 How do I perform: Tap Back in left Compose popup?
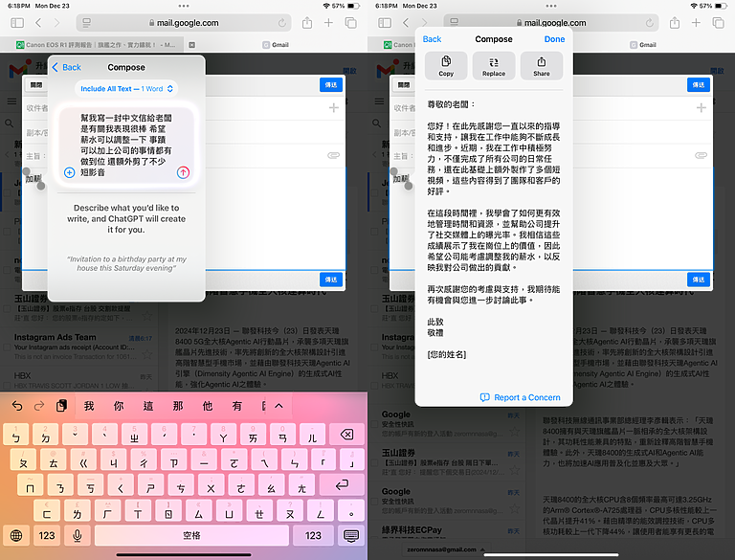point(67,67)
